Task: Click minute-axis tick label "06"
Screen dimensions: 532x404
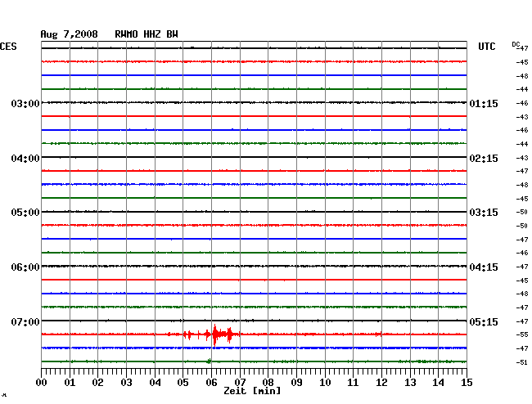Action: point(211,383)
